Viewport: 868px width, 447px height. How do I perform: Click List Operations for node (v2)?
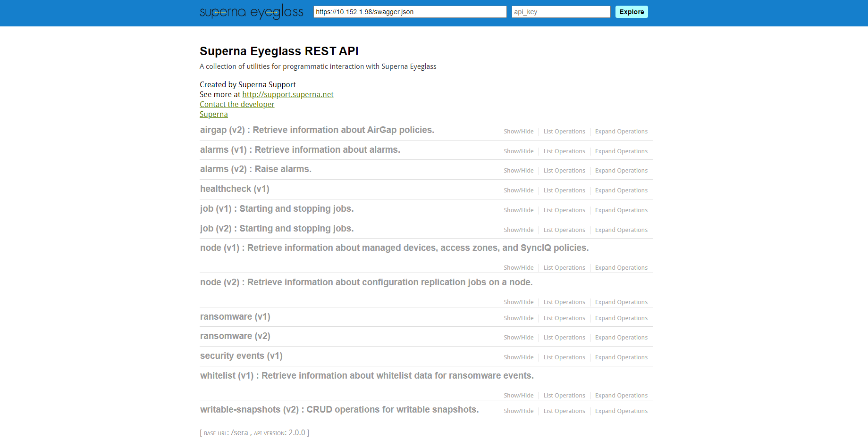[565, 302]
